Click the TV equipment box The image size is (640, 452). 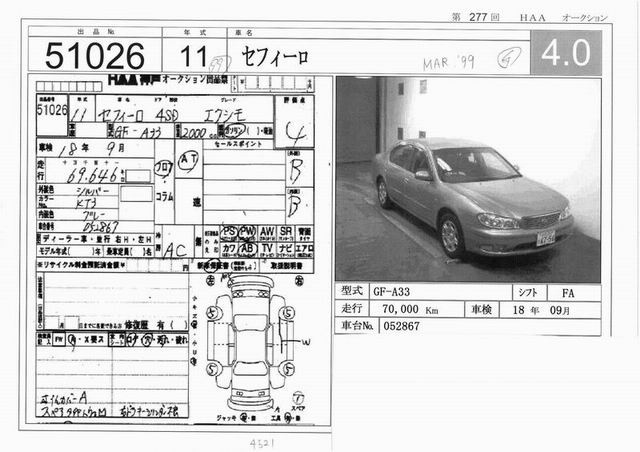tap(267, 249)
